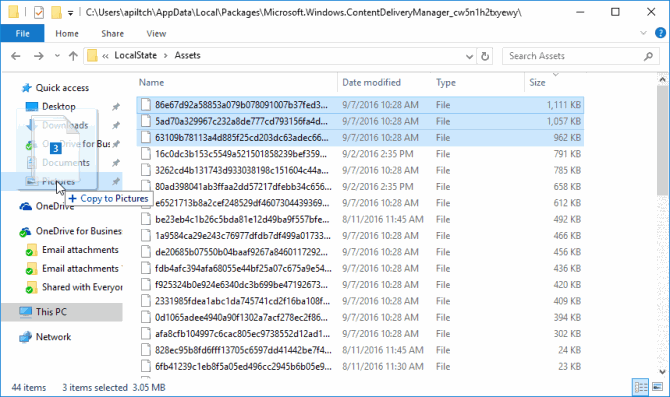
Task: Select file de20685b07550b04baaf9267
Action: [x=360, y=252]
